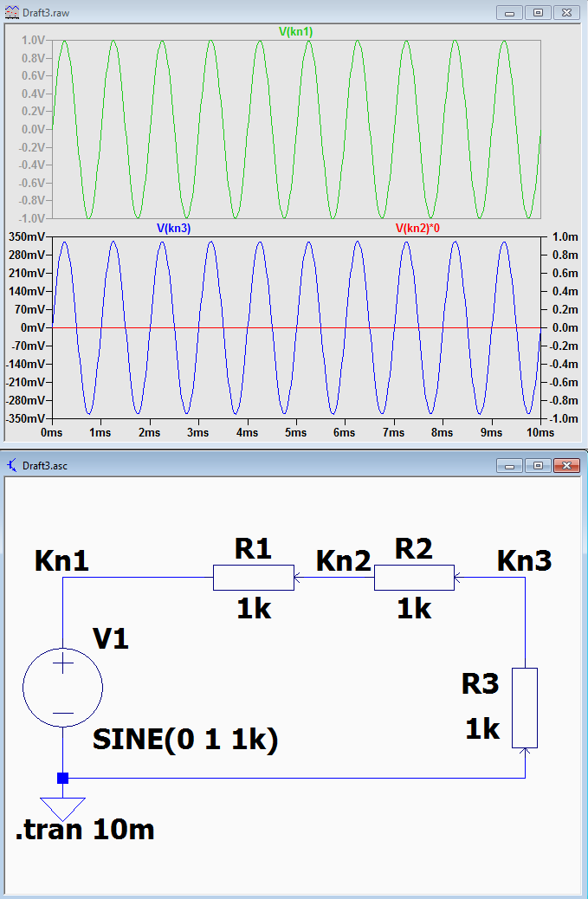Click the 1.0m right axis label
The height and width of the screenshot is (899, 588).
[565, 236]
